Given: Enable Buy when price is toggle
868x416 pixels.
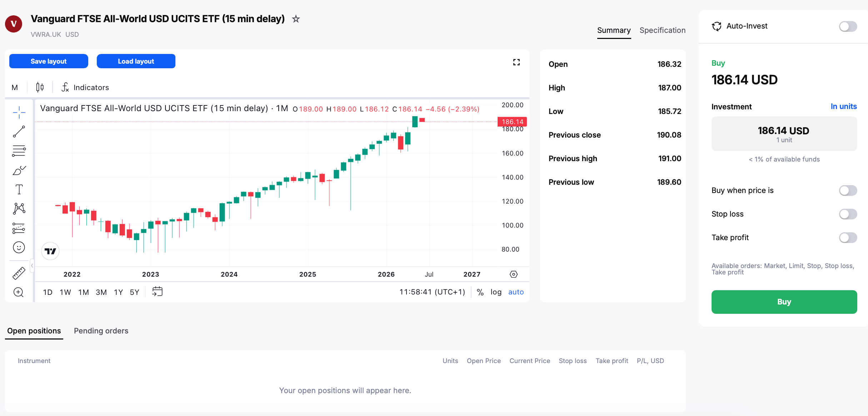Looking at the screenshot, I should coord(848,190).
